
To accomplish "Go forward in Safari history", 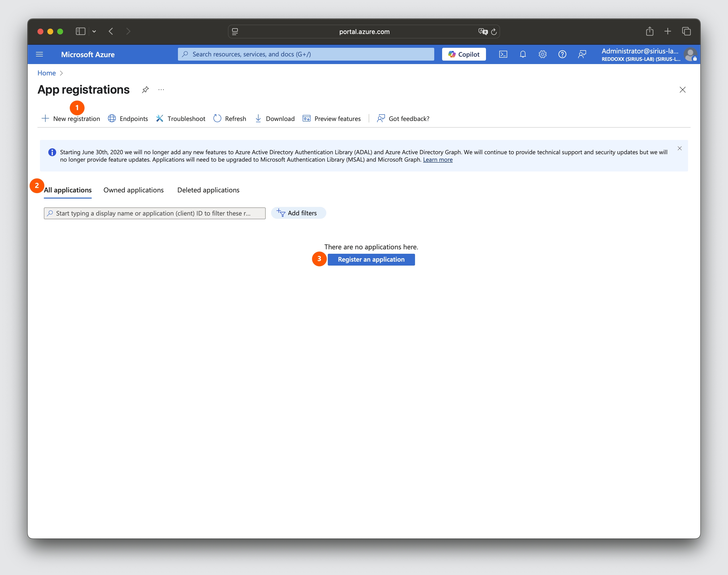I will tap(128, 31).
